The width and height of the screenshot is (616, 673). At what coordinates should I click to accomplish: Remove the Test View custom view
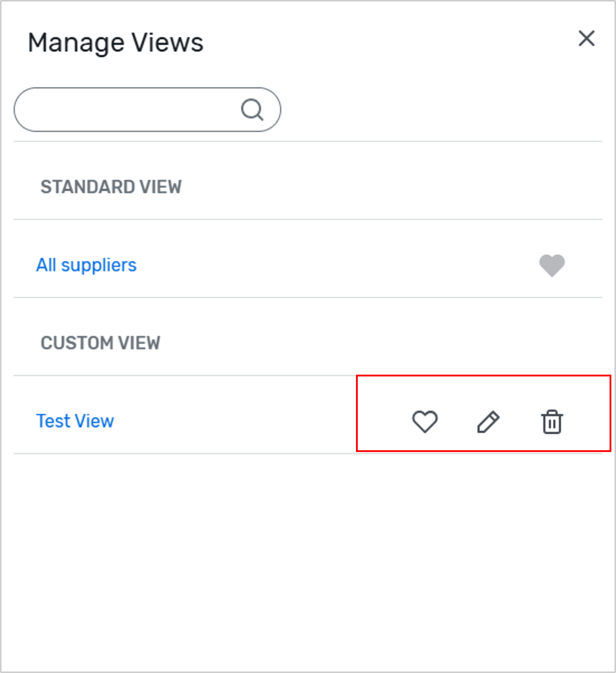pyautogui.click(x=552, y=422)
